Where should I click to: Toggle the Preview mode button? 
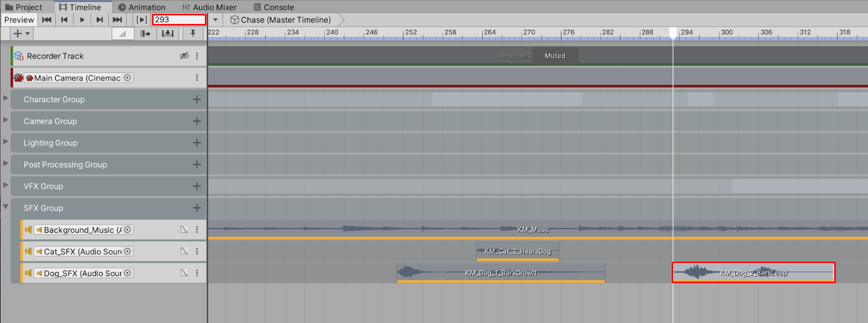coord(19,20)
